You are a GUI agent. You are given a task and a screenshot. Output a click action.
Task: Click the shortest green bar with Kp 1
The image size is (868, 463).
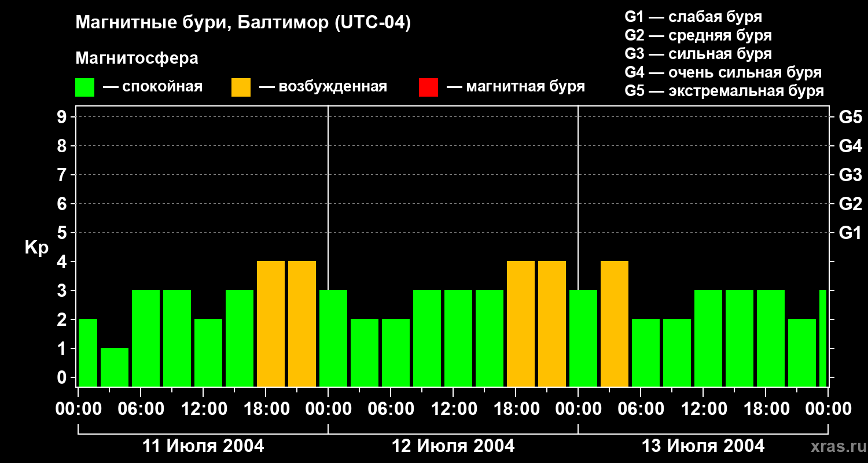coord(115,367)
